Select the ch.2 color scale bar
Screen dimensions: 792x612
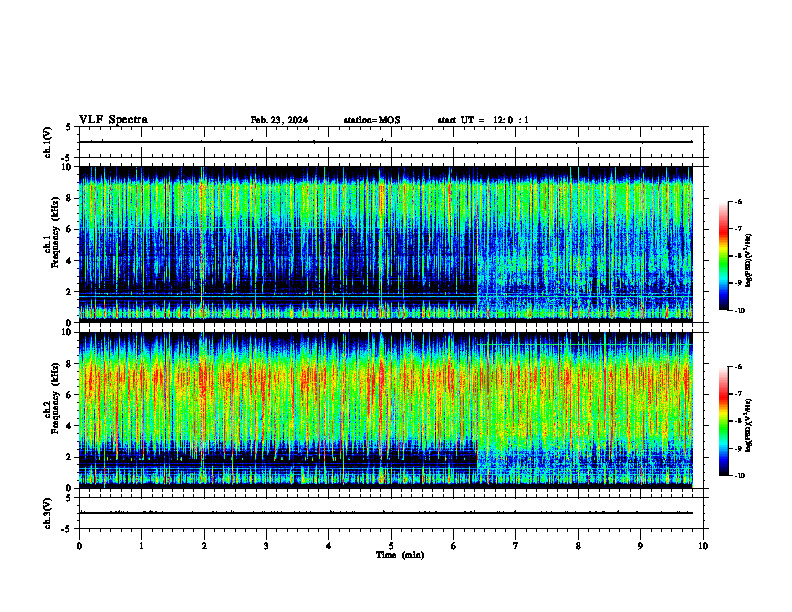722,421
